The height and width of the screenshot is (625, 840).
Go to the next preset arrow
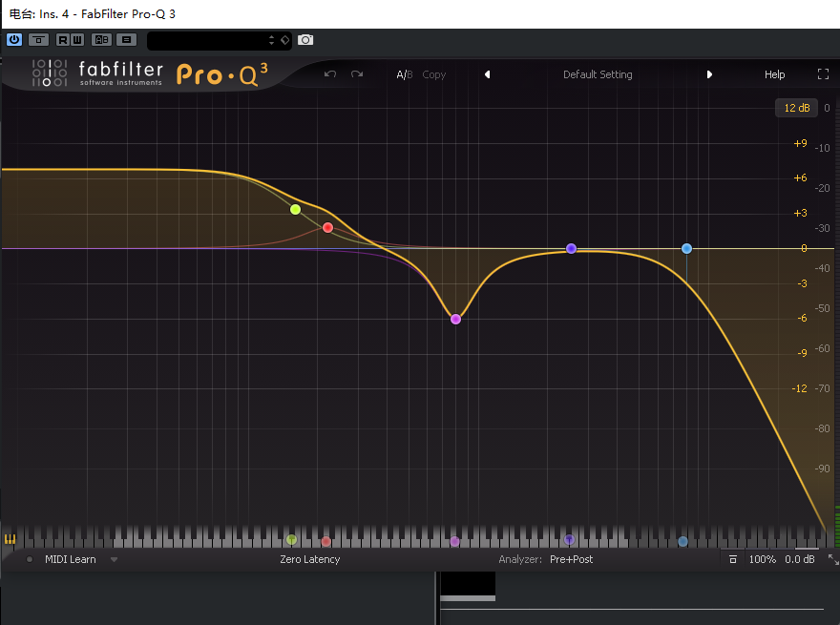(709, 74)
